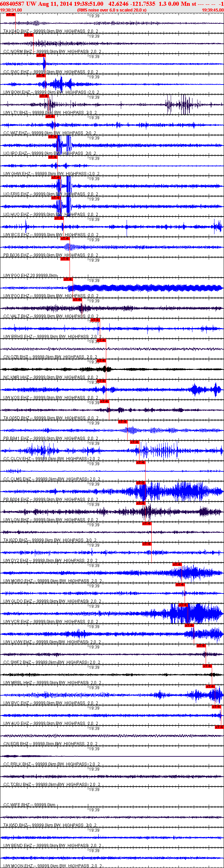Click the UW DY2 EHZ station label
Image resolution: width=224 pixels, height=868 pixels.
coord(51,561)
